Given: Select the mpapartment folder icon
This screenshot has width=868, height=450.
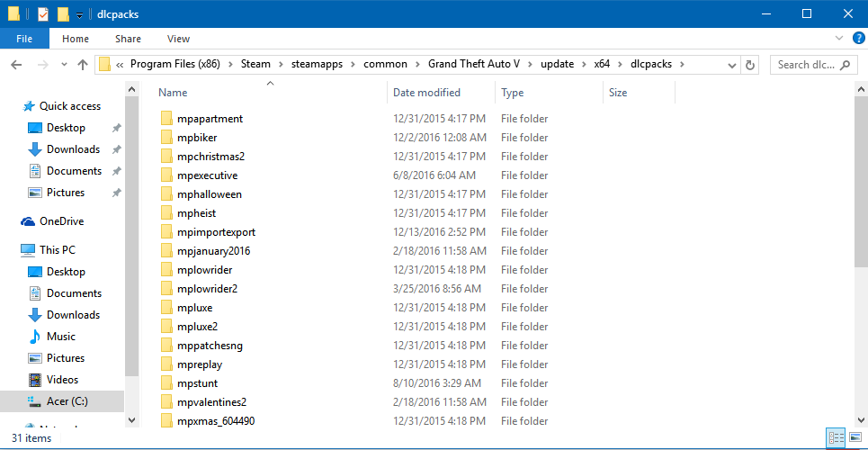Looking at the screenshot, I should pos(167,119).
